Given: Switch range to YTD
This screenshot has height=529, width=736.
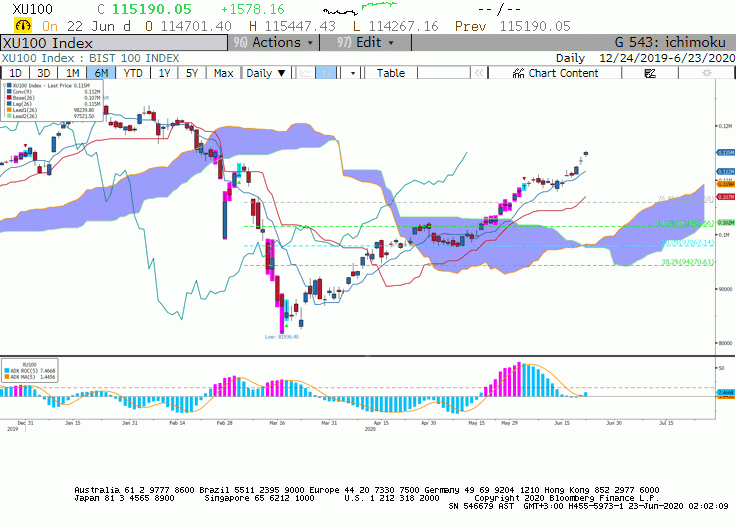Looking at the screenshot, I should [x=133, y=73].
